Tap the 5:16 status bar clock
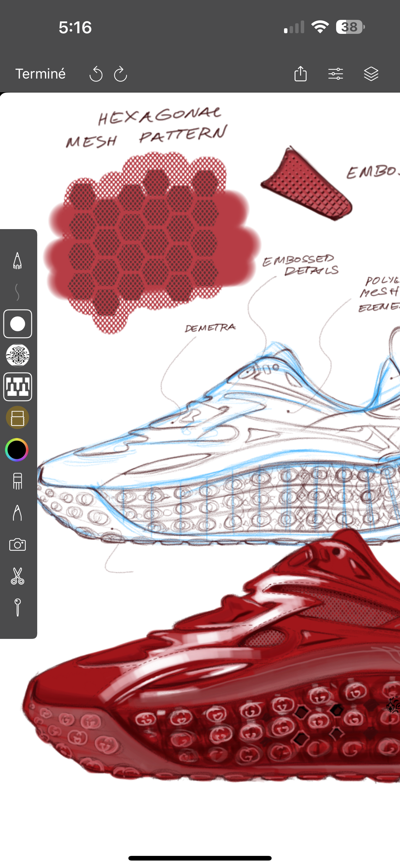400x868 pixels. point(75,27)
